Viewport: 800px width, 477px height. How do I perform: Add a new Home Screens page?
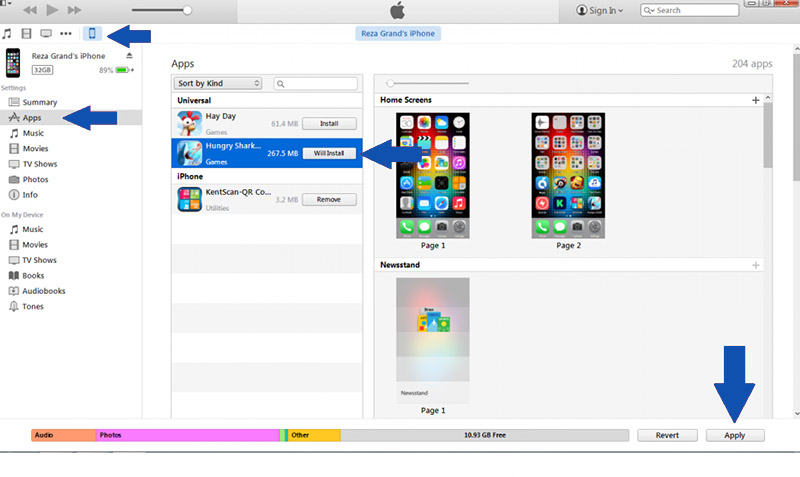point(756,100)
